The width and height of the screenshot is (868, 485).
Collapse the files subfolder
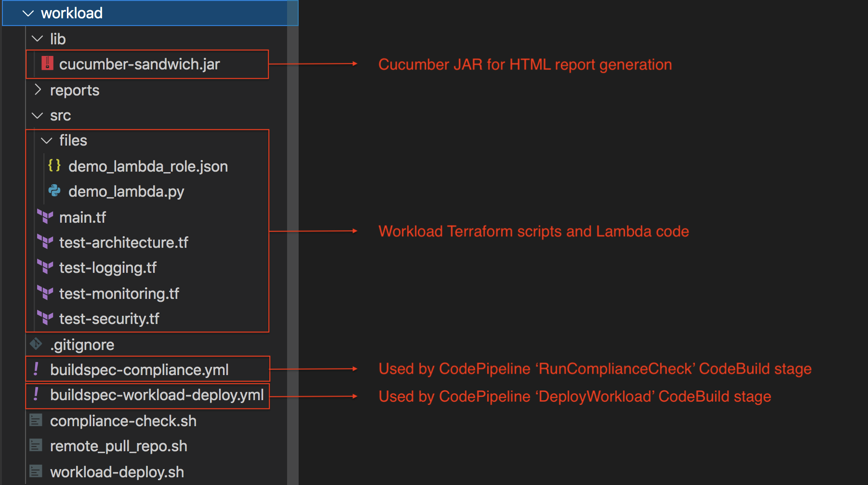46,140
